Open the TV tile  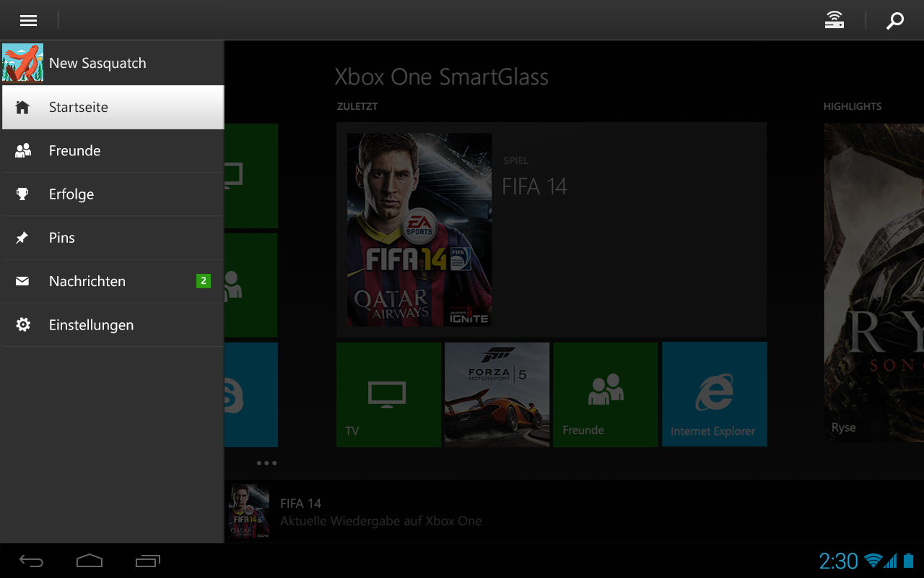388,394
